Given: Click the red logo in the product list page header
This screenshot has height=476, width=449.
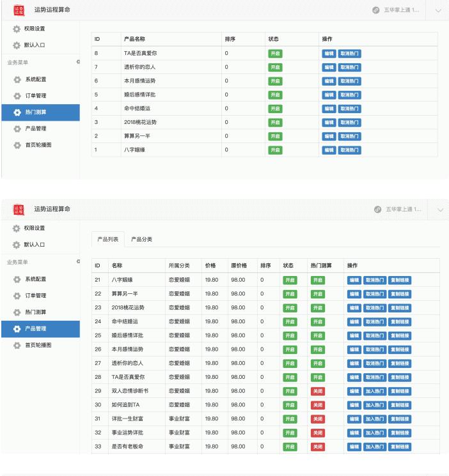Looking at the screenshot, I should (x=18, y=210).
